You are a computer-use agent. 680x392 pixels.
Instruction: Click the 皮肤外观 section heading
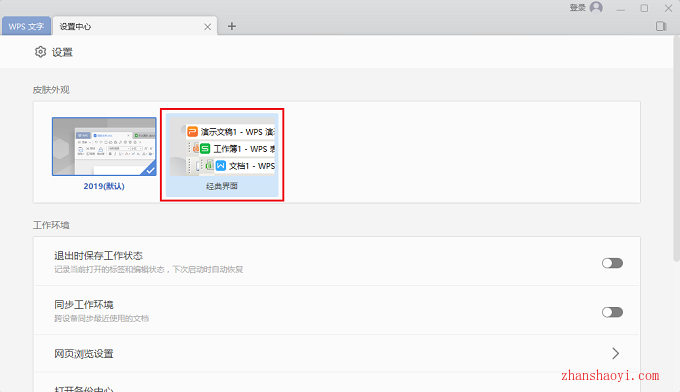click(51, 90)
